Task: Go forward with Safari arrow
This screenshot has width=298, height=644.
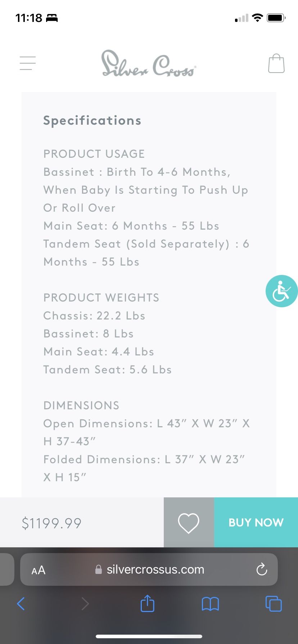Action: click(x=85, y=604)
